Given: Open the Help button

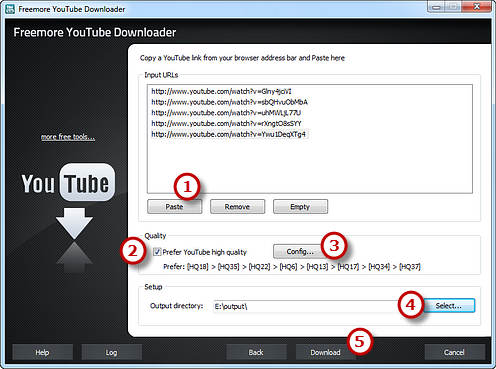Looking at the screenshot, I should click(x=42, y=352).
